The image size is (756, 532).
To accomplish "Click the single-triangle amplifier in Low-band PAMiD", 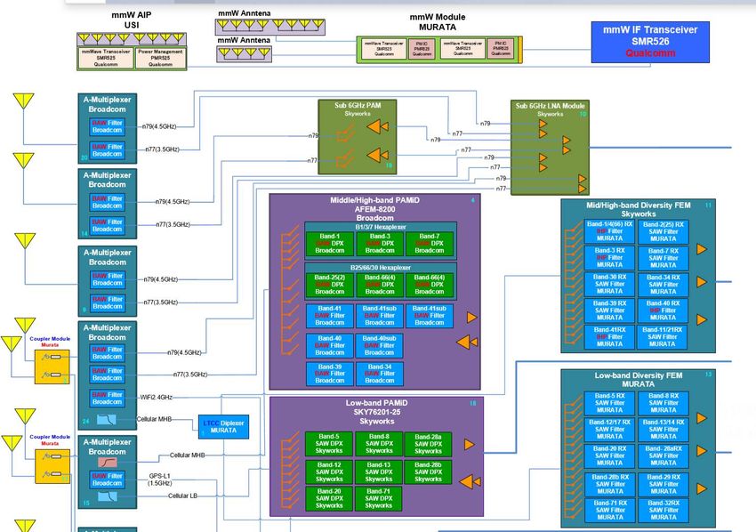I will coord(469,444).
